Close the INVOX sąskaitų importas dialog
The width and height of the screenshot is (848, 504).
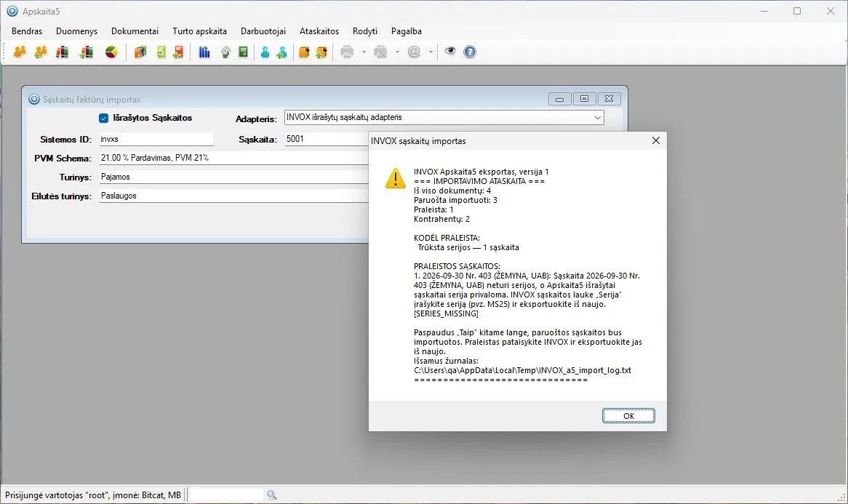[655, 140]
